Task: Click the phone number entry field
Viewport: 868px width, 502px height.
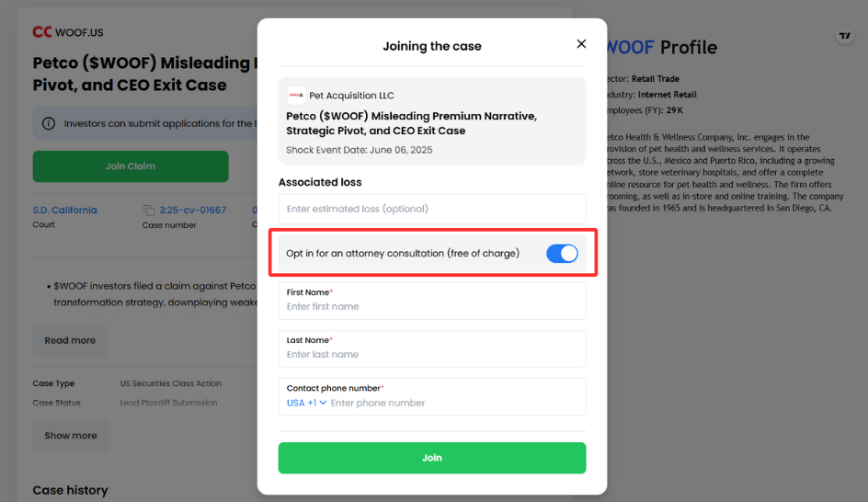Action: coord(456,403)
